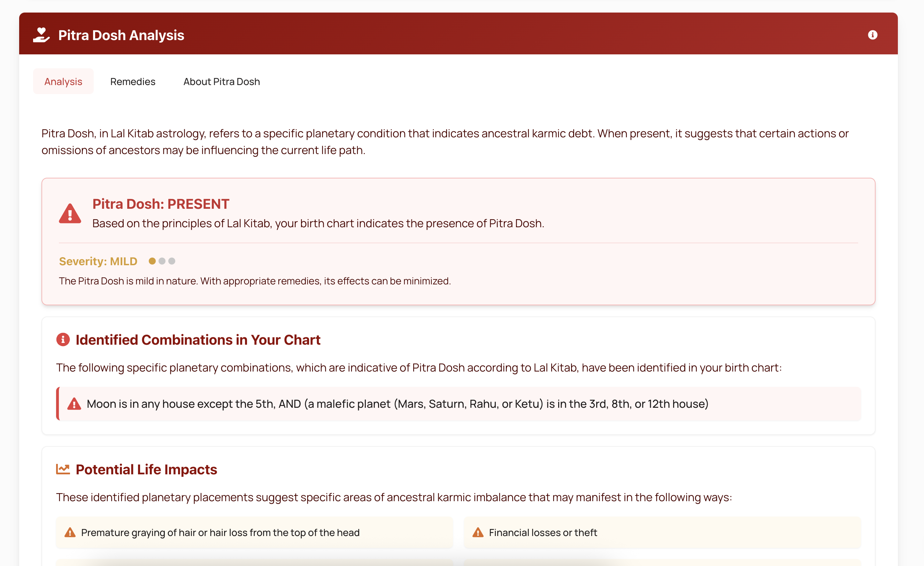This screenshot has width=924, height=566.
Task: Click the 'Potential Life Impacts' heading
Action: click(x=147, y=469)
